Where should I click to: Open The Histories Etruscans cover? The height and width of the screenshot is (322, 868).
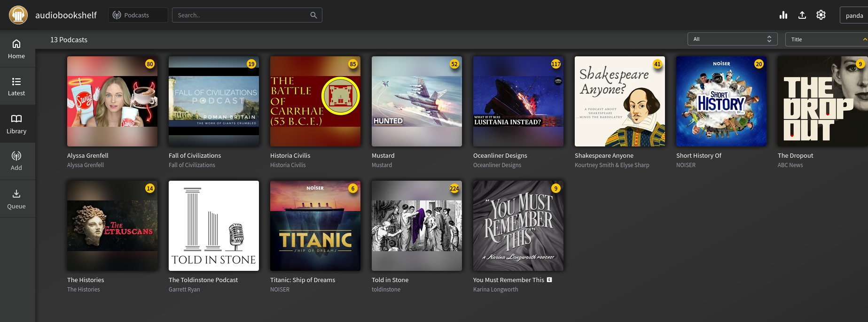112,226
